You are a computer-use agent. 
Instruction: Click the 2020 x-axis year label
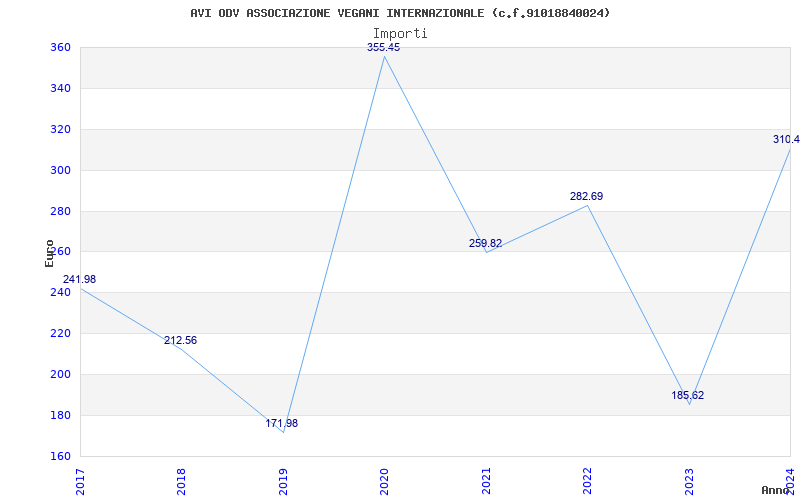(x=384, y=481)
